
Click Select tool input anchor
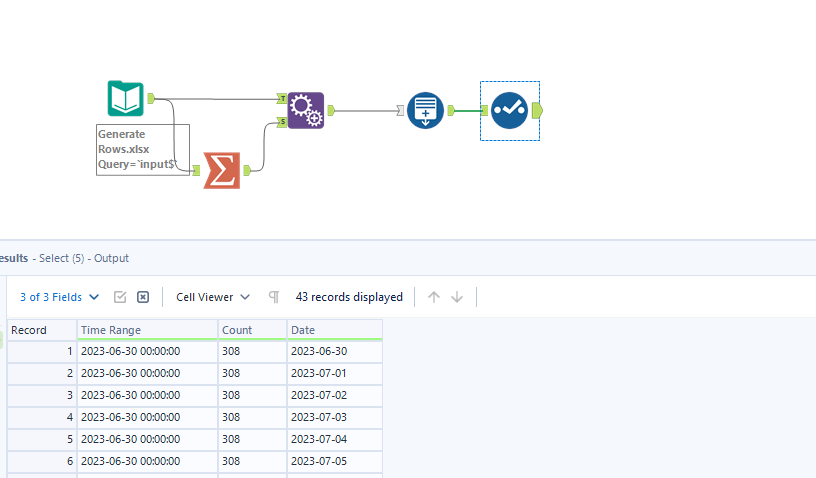click(x=484, y=110)
